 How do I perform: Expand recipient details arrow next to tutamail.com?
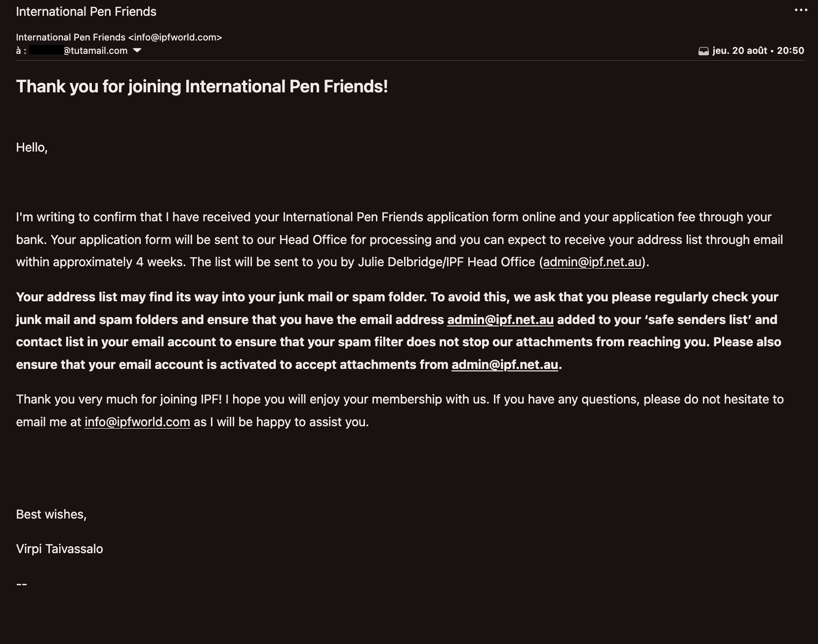[x=137, y=50]
